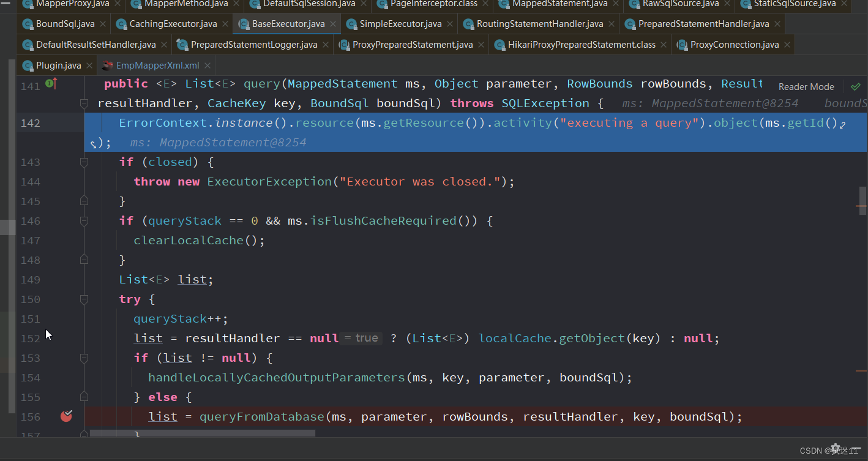Close the RoutingStatementHandler.java tab

pos(613,24)
